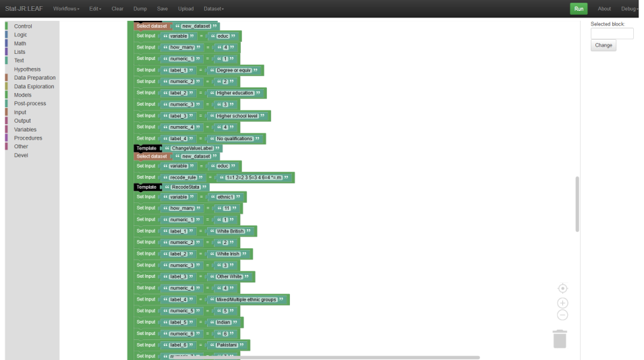Open the Math block category
The width and height of the screenshot is (644, 360).
pos(20,44)
